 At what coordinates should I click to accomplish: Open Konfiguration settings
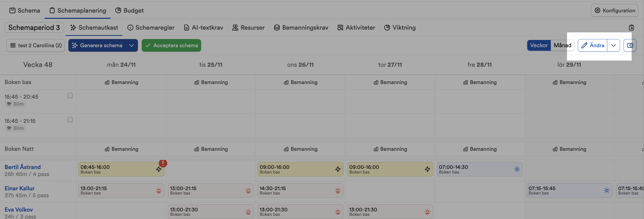[614, 10]
